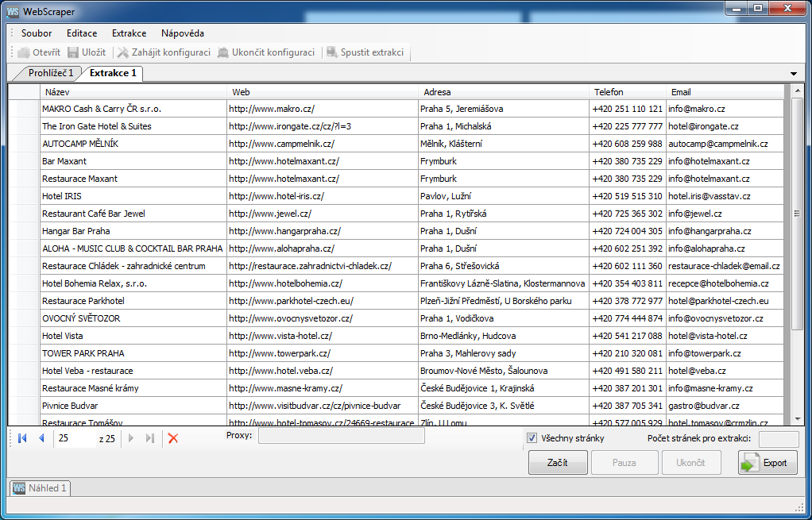812x520 pixels.
Task: Sort by the Web column header
Action: [322, 92]
